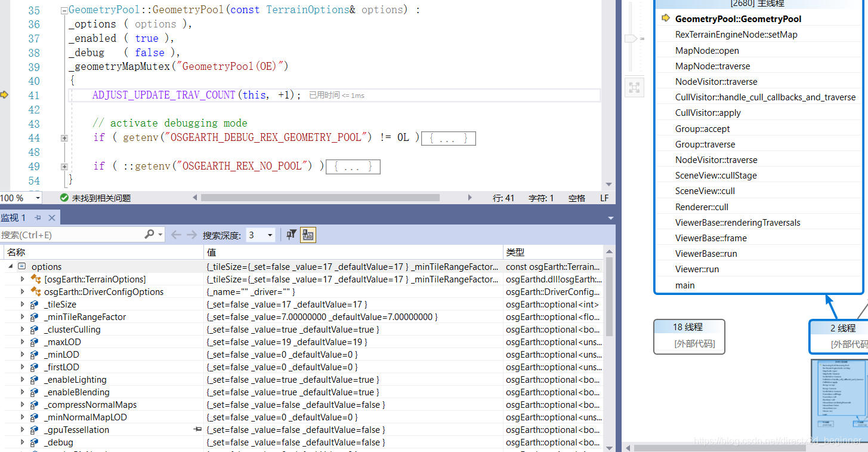Image resolution: width=868 pixels, height=452 pixels.
Task: Close the 监视 1 watch tab
Action: point(51,218)
